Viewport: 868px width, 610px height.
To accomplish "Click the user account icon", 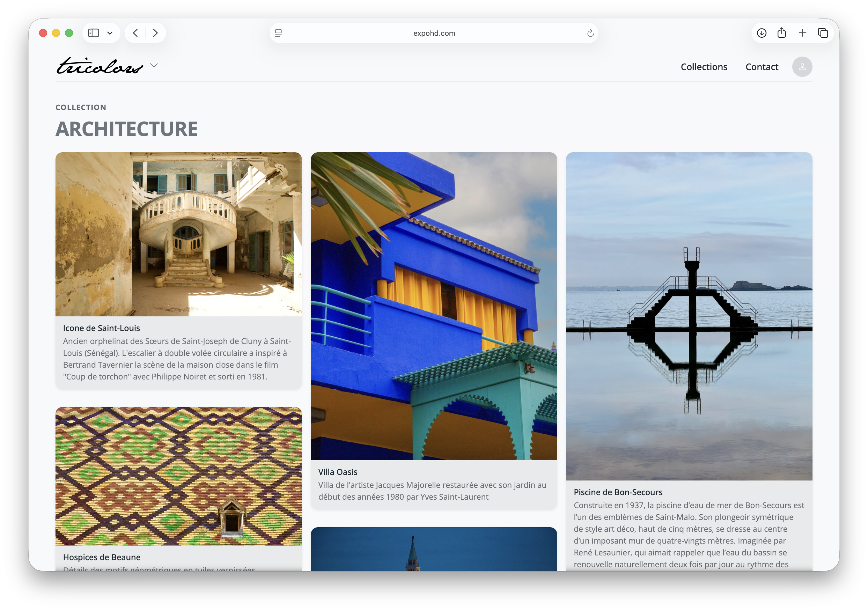I will 802,66.
